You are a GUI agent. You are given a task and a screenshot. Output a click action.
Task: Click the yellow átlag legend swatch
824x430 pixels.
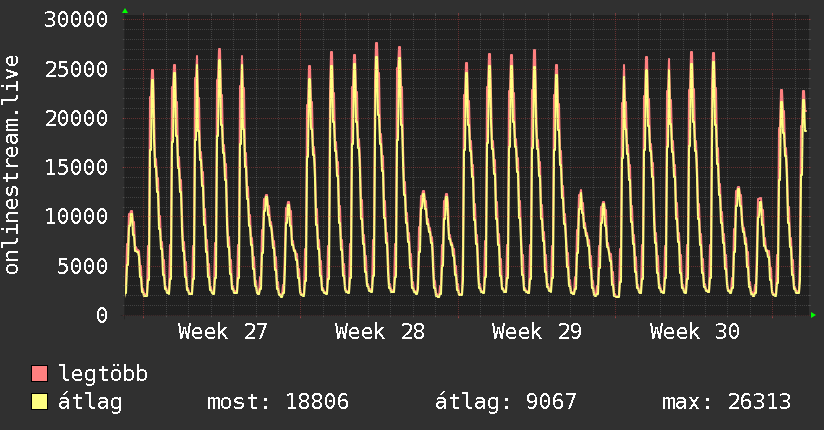pyautogui.click(x=39, y=402)
